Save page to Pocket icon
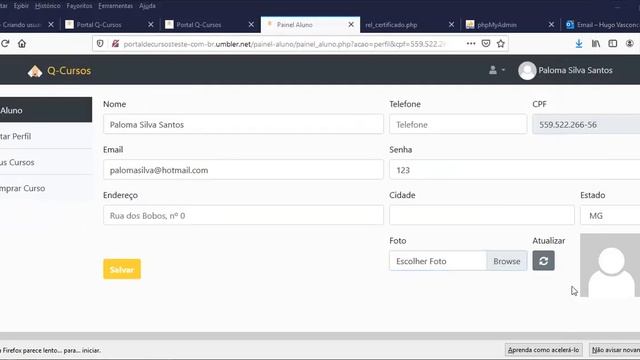The image size is (640, 360). pos(486,44)
